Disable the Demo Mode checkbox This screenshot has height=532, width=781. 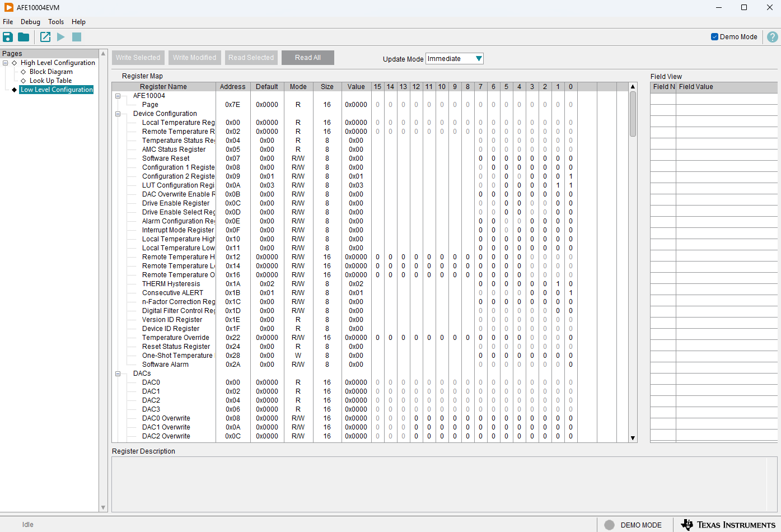[x=714, y=37]
